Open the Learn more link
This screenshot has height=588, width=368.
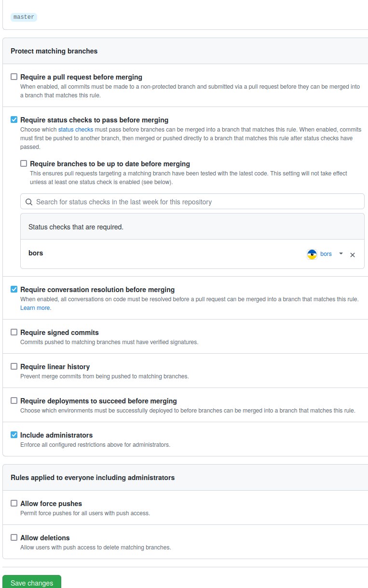click(36, 308)
